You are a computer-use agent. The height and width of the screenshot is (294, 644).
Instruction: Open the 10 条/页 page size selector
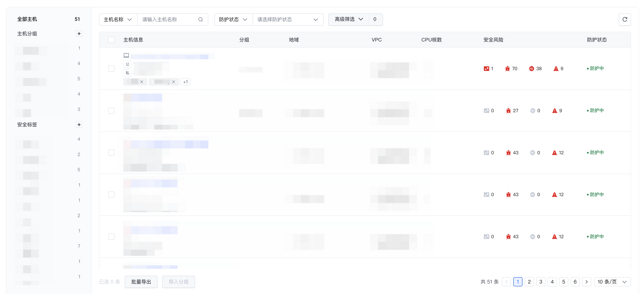(612, 282)
